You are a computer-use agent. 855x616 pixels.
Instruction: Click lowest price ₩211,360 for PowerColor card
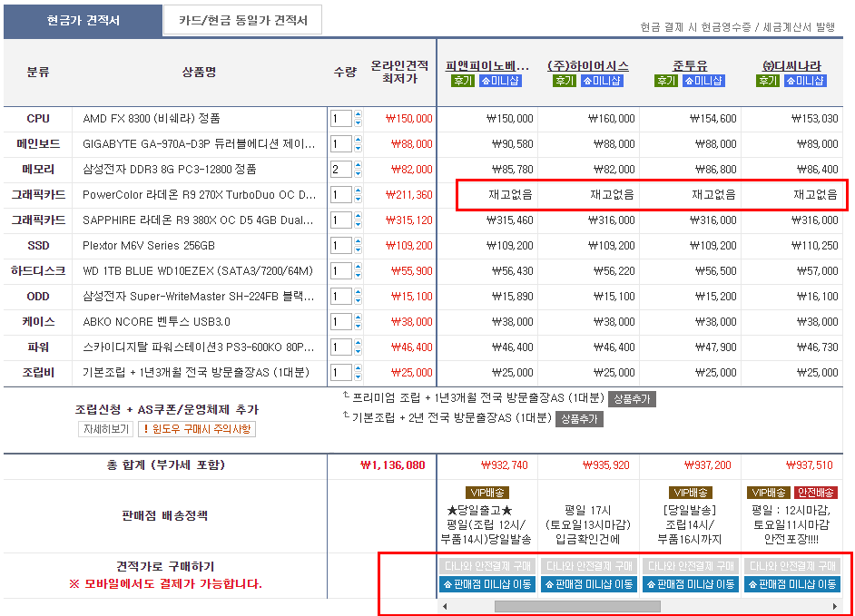[409, 195]
